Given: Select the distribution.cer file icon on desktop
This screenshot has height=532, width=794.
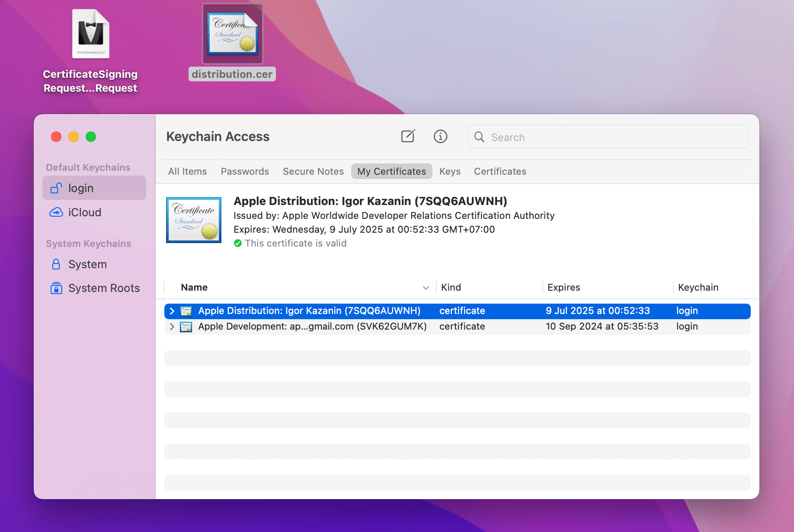Looking at the screenshot, I should pos(233,34).
